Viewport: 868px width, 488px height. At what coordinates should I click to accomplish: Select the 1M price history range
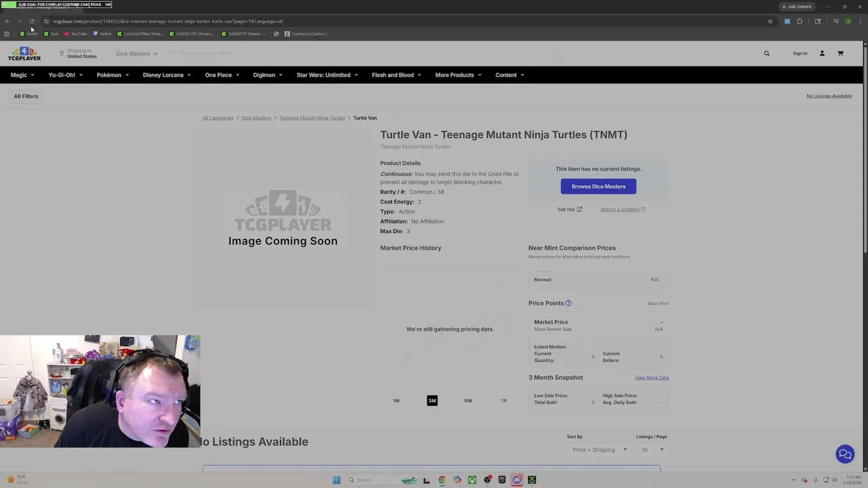[396, 401]
